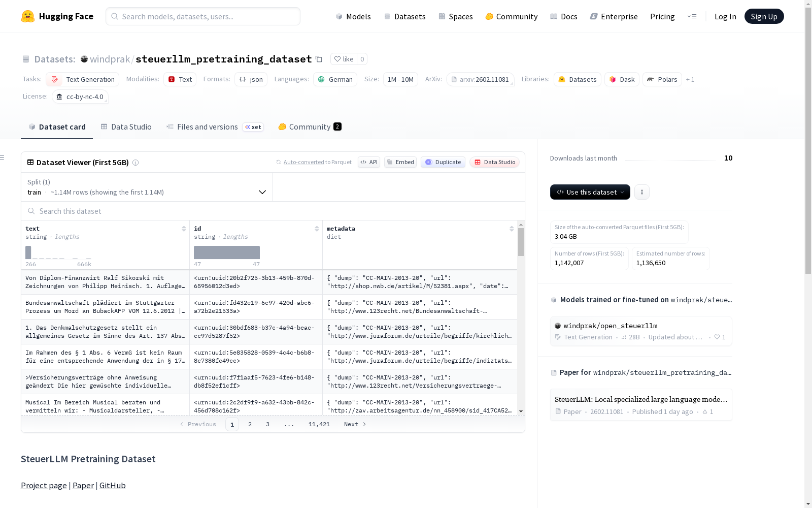The width and height of the screenshot is (812, 508).
Task: Copy dataset name with the copy icon
Action: [x=319, y=59]
